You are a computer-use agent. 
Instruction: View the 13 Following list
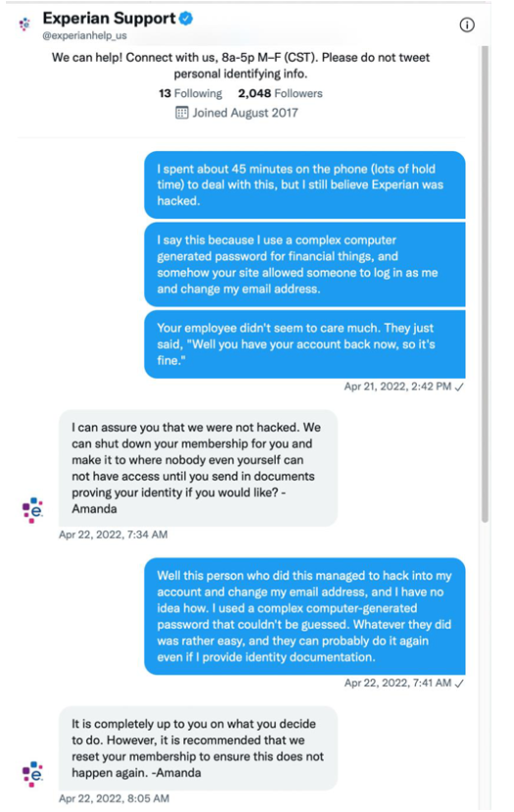point(190,93)
